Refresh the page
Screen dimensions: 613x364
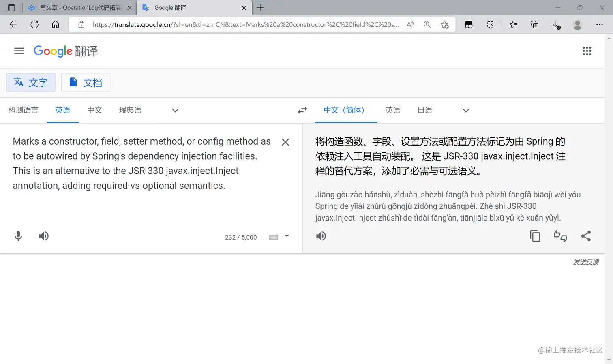[x=34, y=24]
